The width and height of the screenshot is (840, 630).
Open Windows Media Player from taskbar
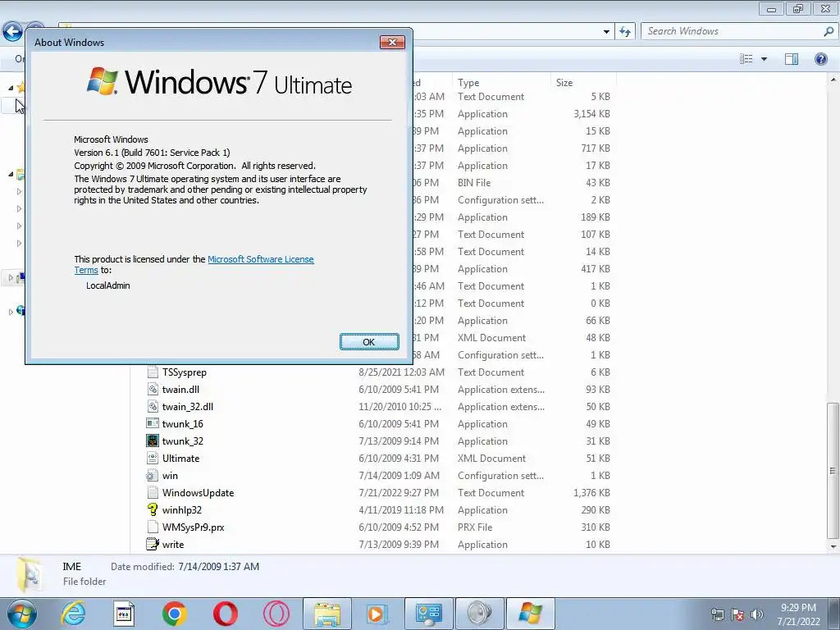point(377,614)
